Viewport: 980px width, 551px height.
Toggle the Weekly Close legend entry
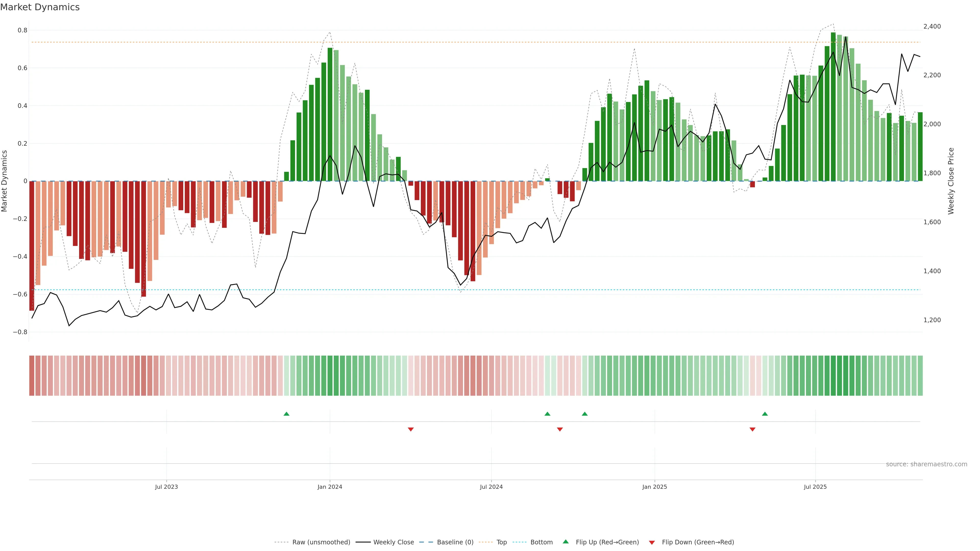(x=393, y=542)
